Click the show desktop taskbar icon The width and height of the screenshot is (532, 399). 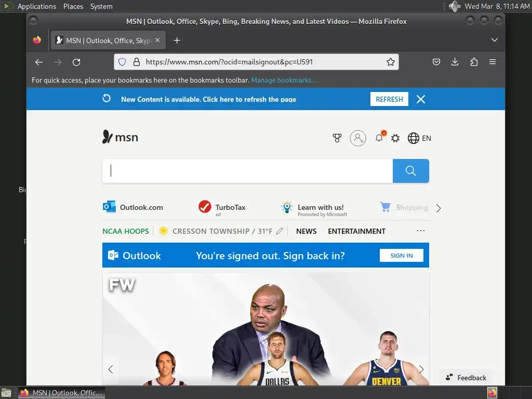(6, 393)
